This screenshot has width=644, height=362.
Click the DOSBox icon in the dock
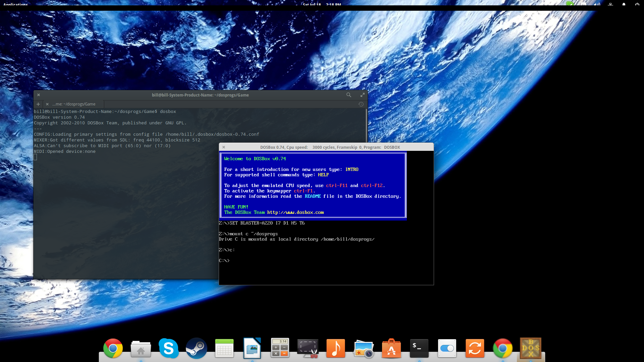531,348
